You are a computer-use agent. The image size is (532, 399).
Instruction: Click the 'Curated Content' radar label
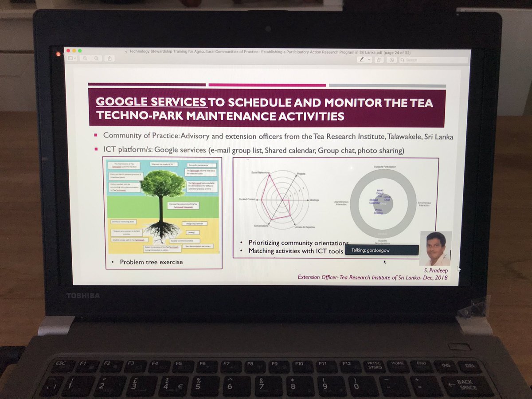247,199
